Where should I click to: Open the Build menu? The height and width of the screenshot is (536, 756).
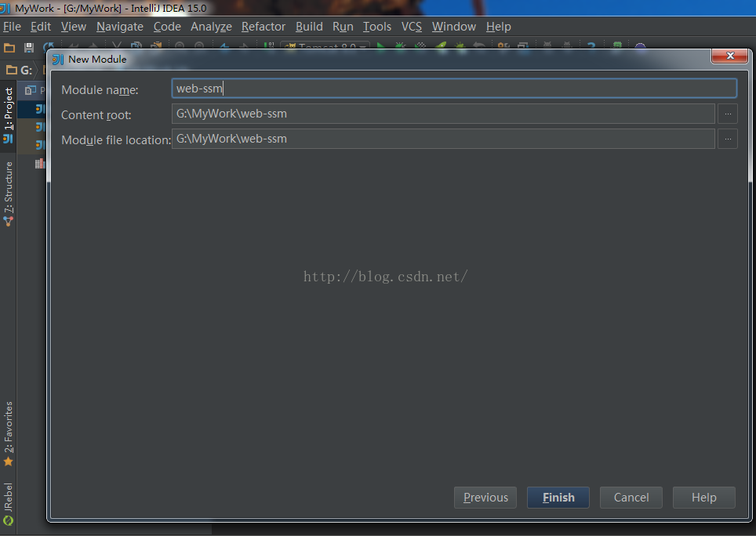point(309,27)
